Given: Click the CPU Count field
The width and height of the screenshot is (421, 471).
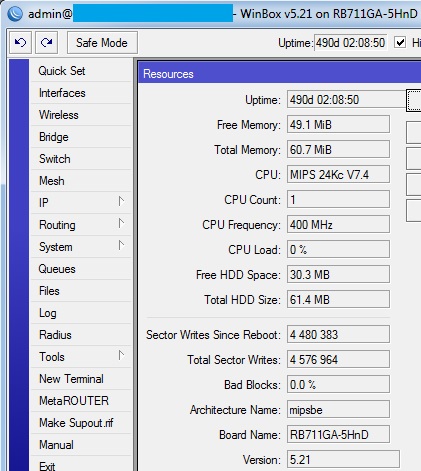Looking at the screenshot, I should click(x=338, y=199).
